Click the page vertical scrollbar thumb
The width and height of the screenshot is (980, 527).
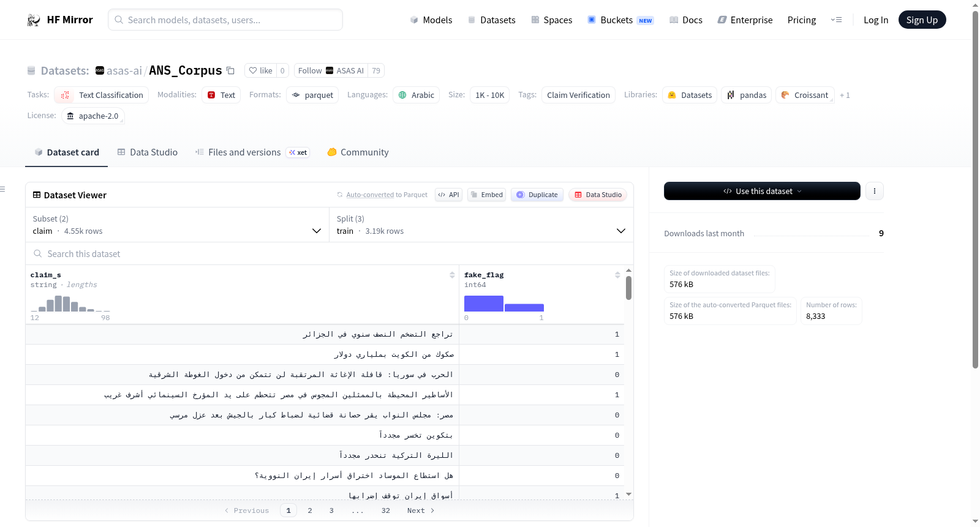975,190
